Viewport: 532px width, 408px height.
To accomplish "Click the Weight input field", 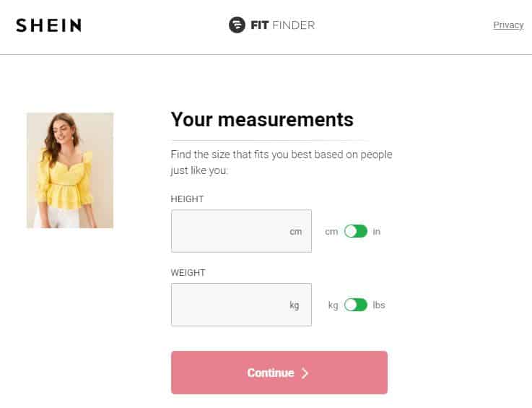I will pyautogui.click(x=241, y=305).
